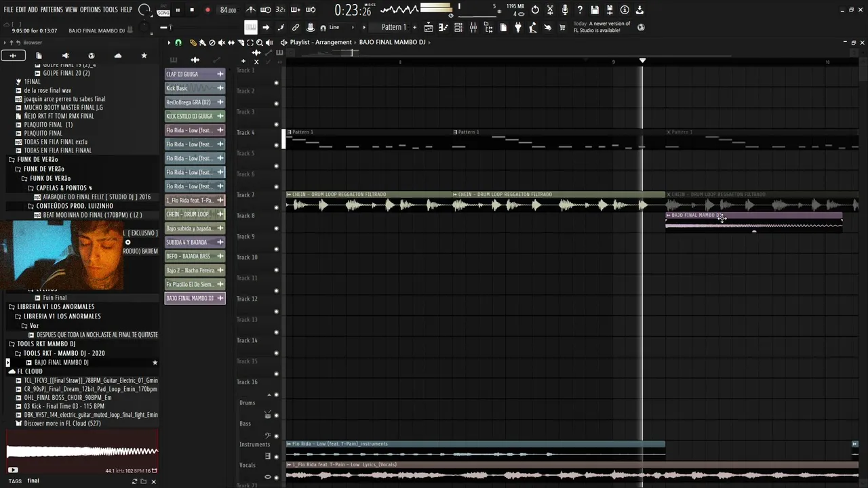Open the help question mark icon
The height and width of the screenshot is (488, 868).
click(580, 10)
